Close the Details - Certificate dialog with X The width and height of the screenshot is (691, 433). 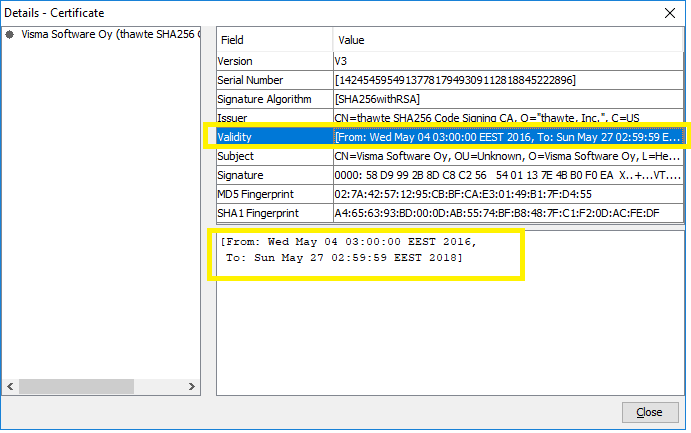670,13
